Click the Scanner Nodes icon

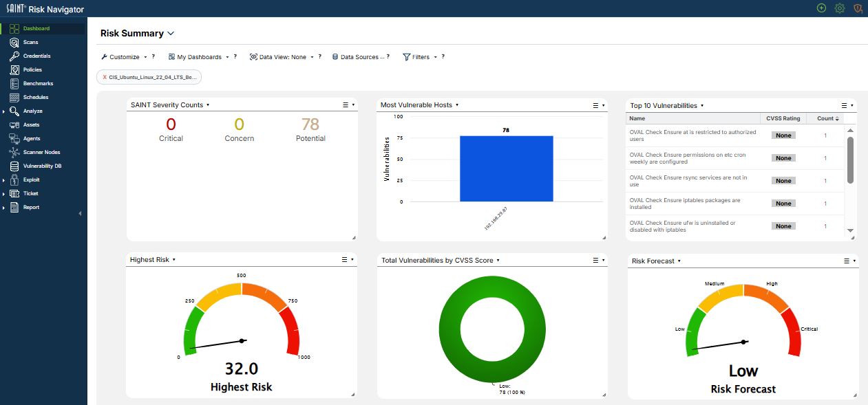[x=14, y=153]
